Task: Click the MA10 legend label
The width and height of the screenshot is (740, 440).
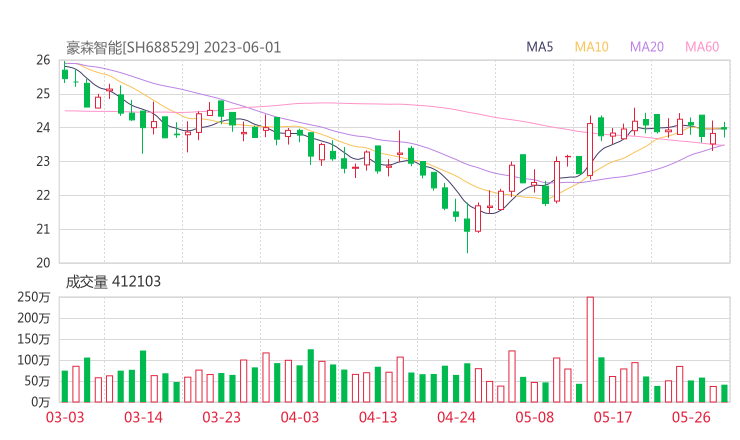Action: pyautogui.click(x=591, y=47)
